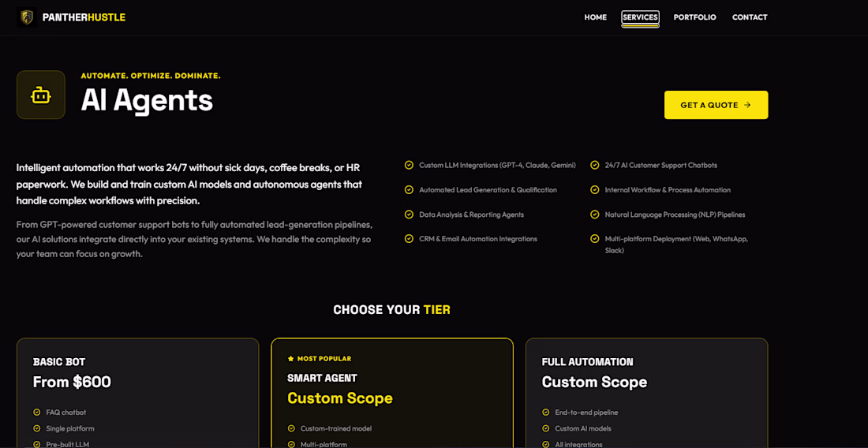Screen dimensions: 868x448
Task: Click check icon beside 24/7 AI Customer Support
Action: pyautogui.click(x=594, y=165)
